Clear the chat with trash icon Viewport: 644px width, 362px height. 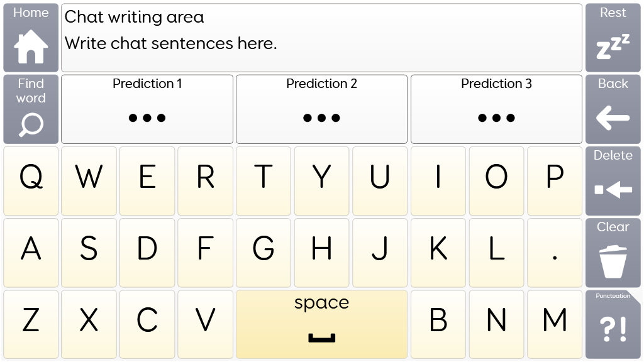(x=613, y=253)
